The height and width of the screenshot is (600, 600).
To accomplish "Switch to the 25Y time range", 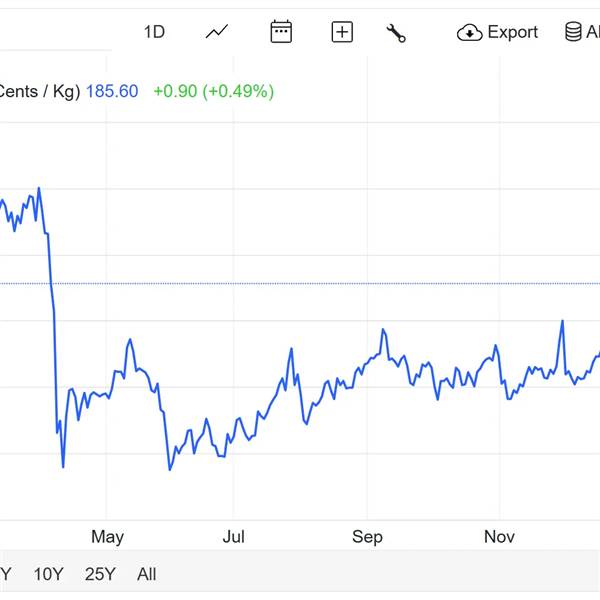I will coord(100,574).
